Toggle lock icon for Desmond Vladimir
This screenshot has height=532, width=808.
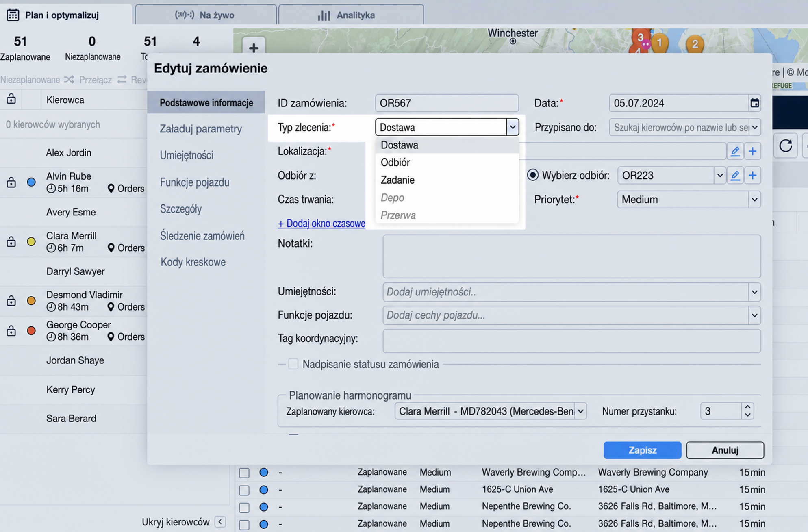click(x=11, y=300)
